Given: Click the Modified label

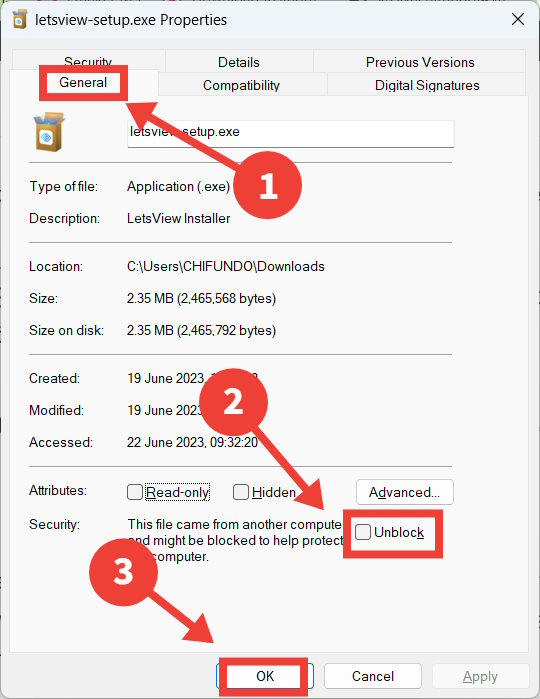Looking at the screenshot, I should tap(56, 410).
